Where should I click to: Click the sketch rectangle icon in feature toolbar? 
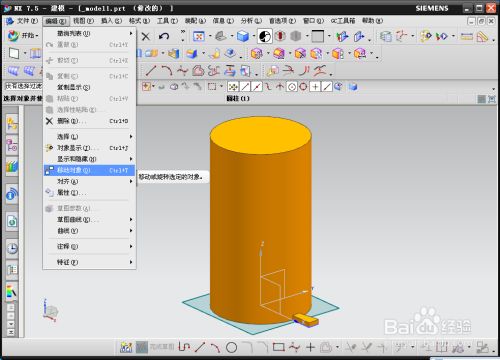pos(14,53)
